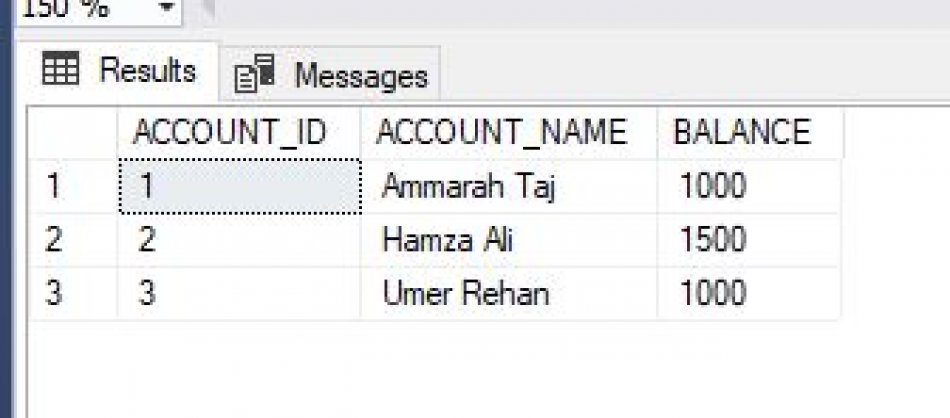
Task: Switch to the Results tab
Action: [118, 71]
